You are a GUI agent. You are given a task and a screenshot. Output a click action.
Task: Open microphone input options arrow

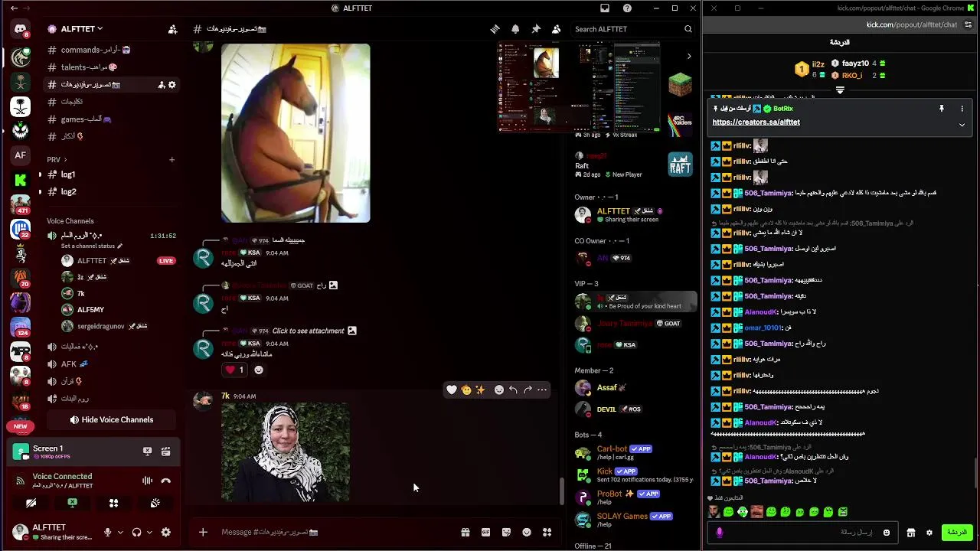pyautogui.click(x=119, y=533)
